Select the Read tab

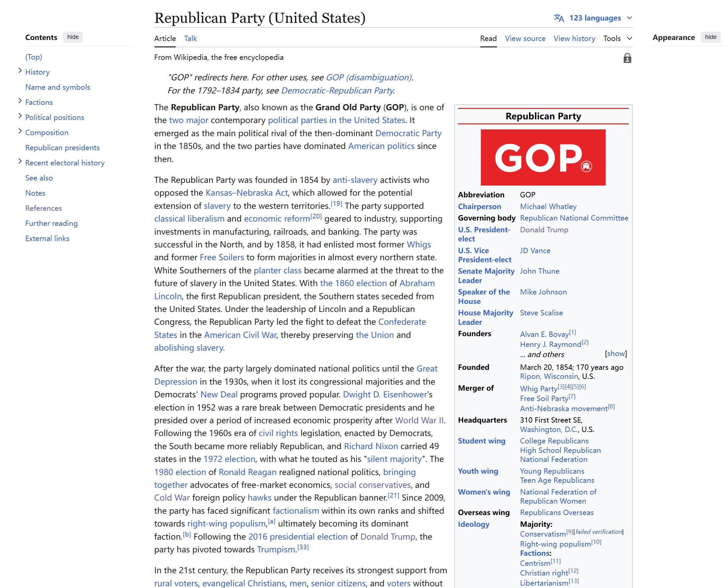(488, 39)
